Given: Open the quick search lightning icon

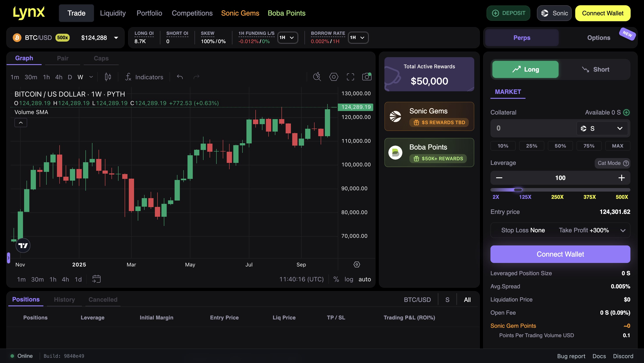Looking at the screenshot, I should pyautogui.click(x=317, y=77).
